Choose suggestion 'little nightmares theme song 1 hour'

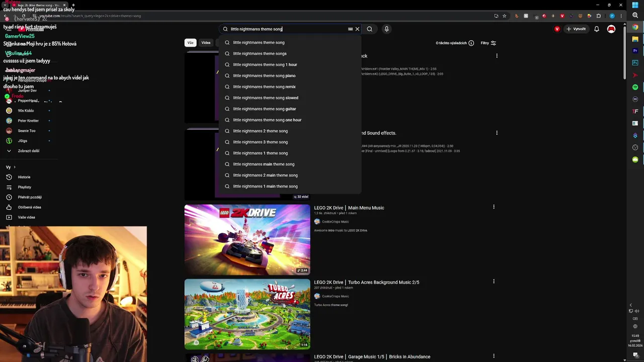pos(290,64)
